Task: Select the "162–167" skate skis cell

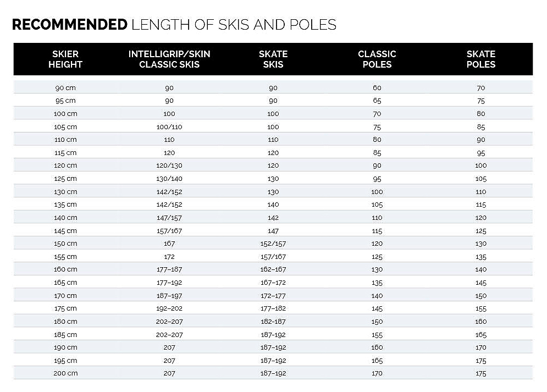Action: [x=273, y=269]
